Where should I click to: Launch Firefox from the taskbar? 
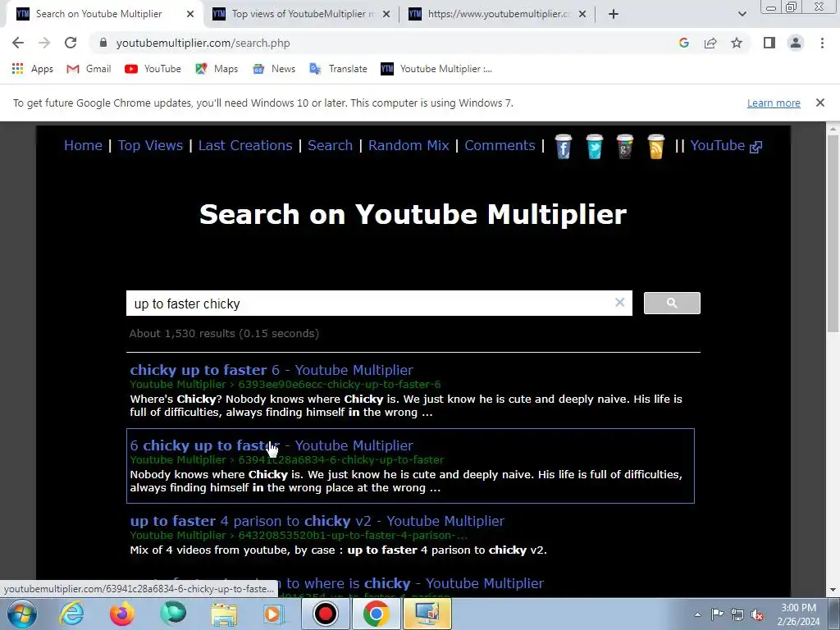point(122,614)
